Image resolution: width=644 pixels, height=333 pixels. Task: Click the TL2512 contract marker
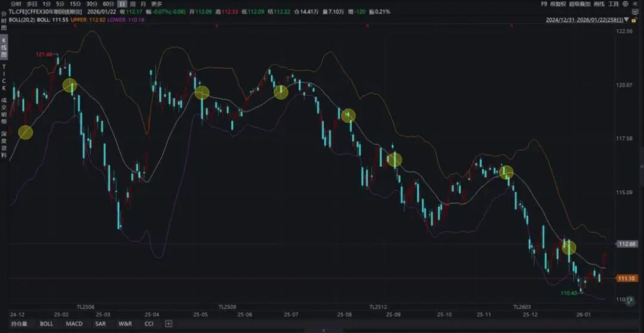pyautogui.click(x=378, y=307)
